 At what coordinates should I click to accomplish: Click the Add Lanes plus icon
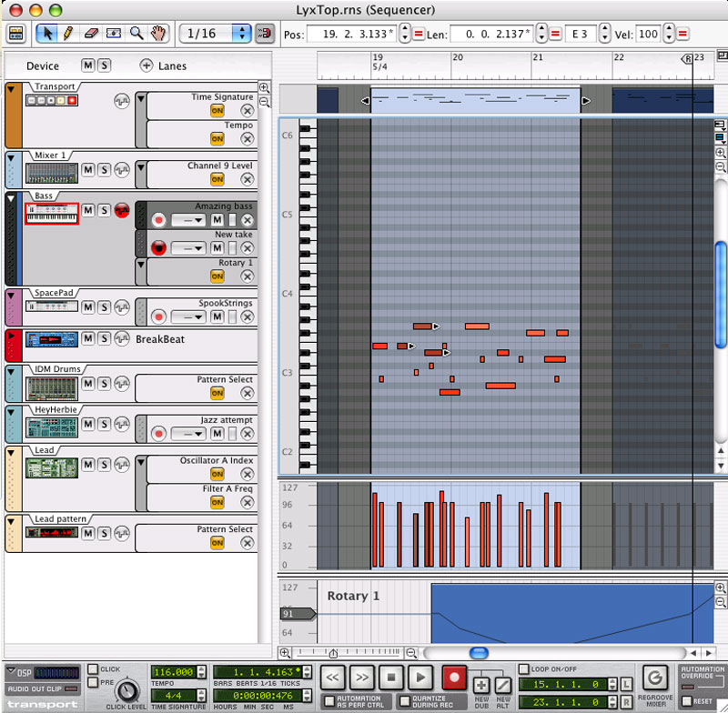(x=146, y=65)
